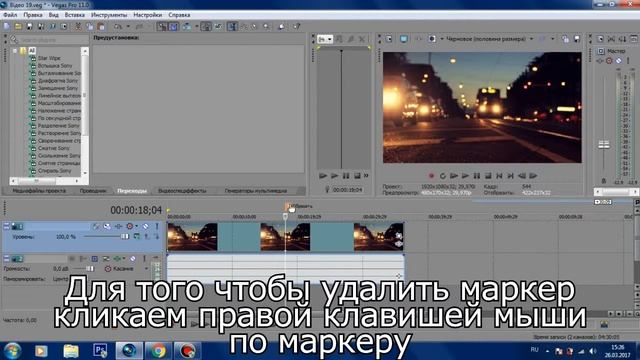Toggle Enable Snapping in the toolbar

point(162,27)
